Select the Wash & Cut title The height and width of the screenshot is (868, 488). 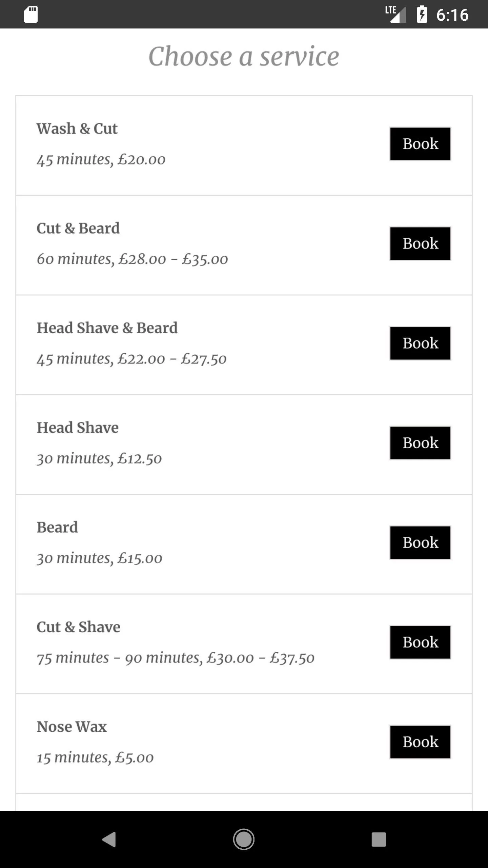[77, 129]
